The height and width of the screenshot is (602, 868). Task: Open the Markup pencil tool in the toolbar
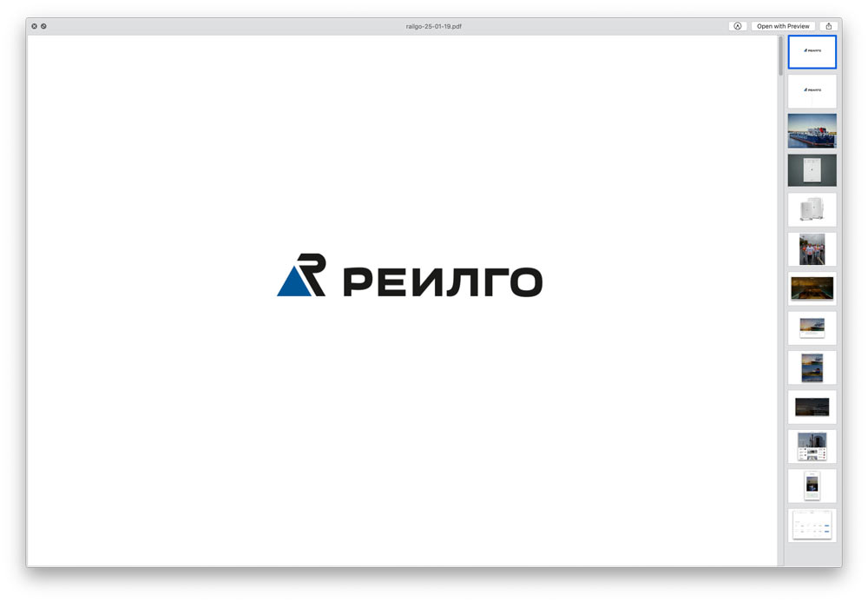(x=737, y=25)
